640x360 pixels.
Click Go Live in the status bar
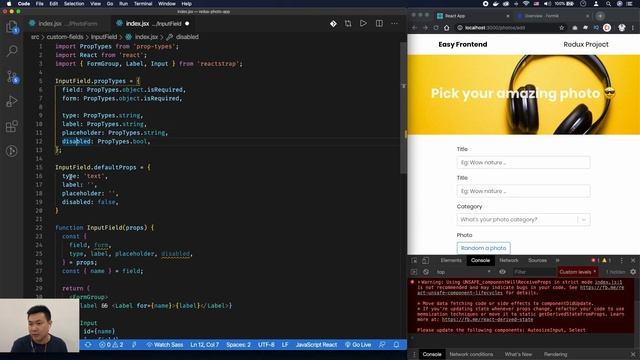point(358,345)
